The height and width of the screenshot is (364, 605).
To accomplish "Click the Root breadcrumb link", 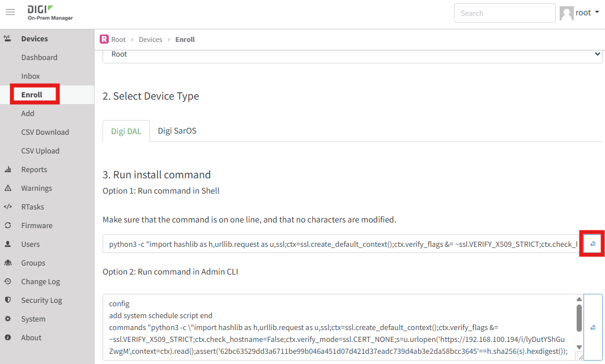I will [x=118, y=40].
